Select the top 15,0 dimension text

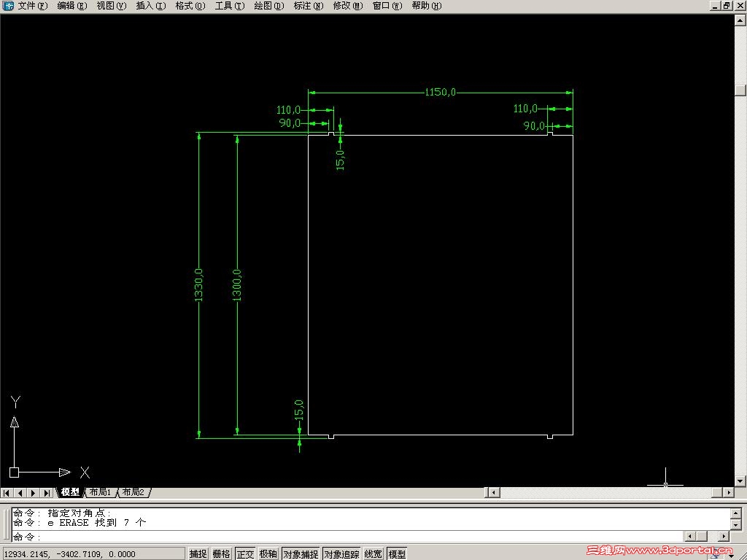click(340, 160)
